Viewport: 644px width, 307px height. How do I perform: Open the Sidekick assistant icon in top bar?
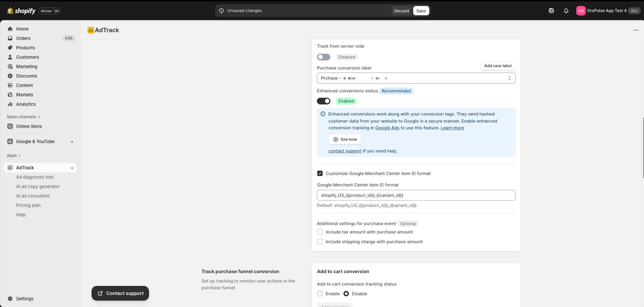551,11
